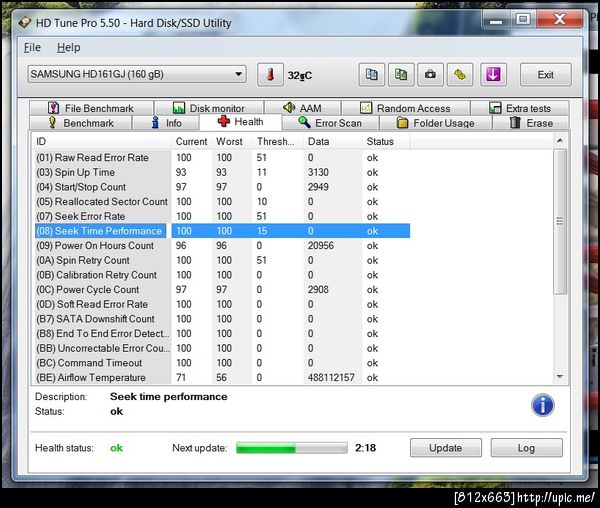Select the (BC) Command Timeout row
600x508 pixels.
click(222, 363)
